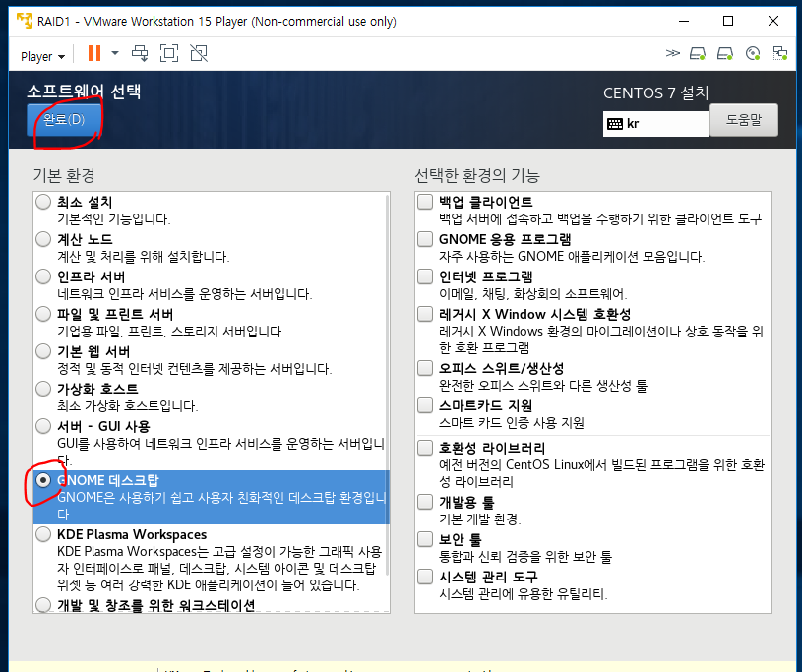This screenshot has width=802, height=672.
Task: Check the 오피스 스위트/생산성 checkbox
Action: [425, 368]
